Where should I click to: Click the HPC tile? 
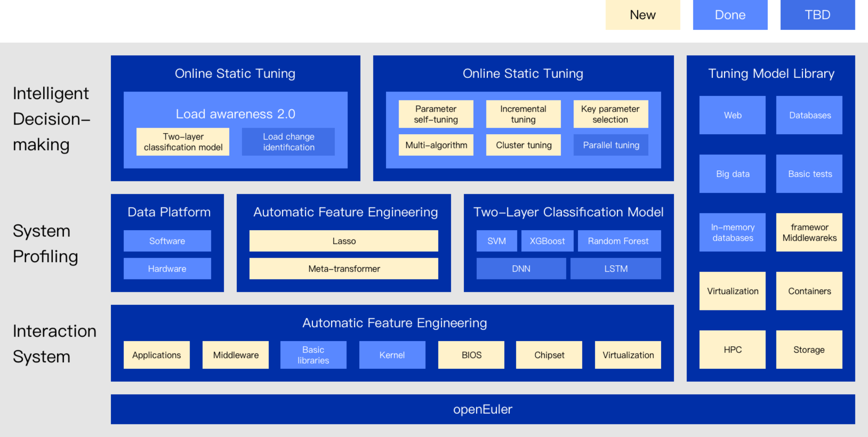tap(732, 350)
